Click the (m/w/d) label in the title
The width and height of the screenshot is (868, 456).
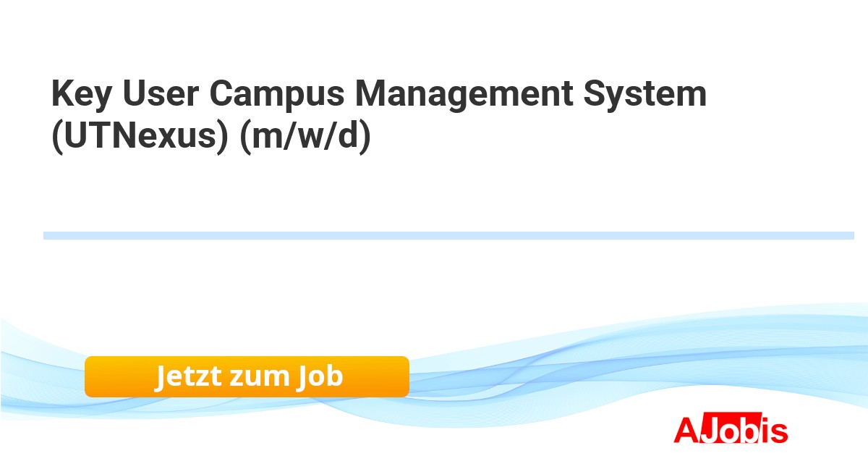pos(305,135)
